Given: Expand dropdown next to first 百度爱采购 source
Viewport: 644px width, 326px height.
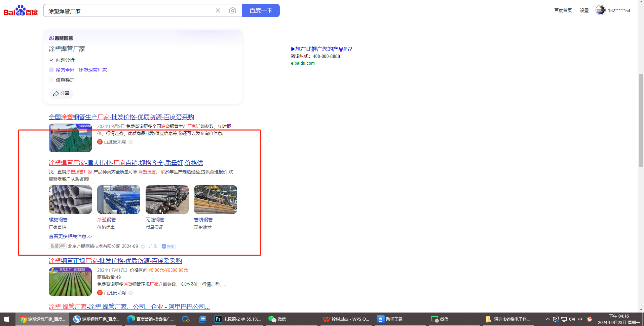Looking at the screenshot, I should pos(131,142).
